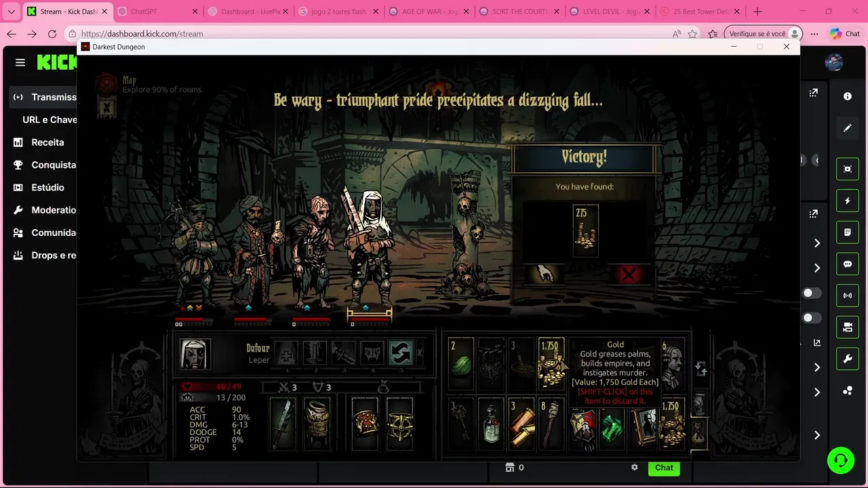Open the browser tab list dropdown

[12, 12]
